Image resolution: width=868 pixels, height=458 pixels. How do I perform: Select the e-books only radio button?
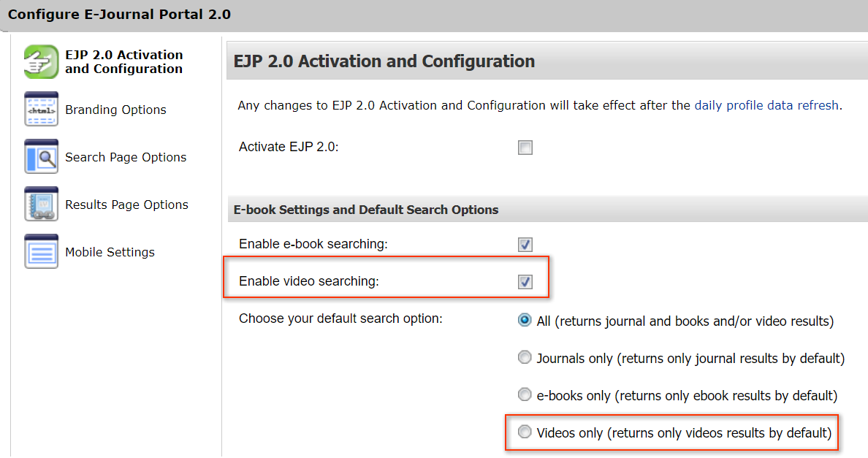pyautogui.click(x=525, y=395)
